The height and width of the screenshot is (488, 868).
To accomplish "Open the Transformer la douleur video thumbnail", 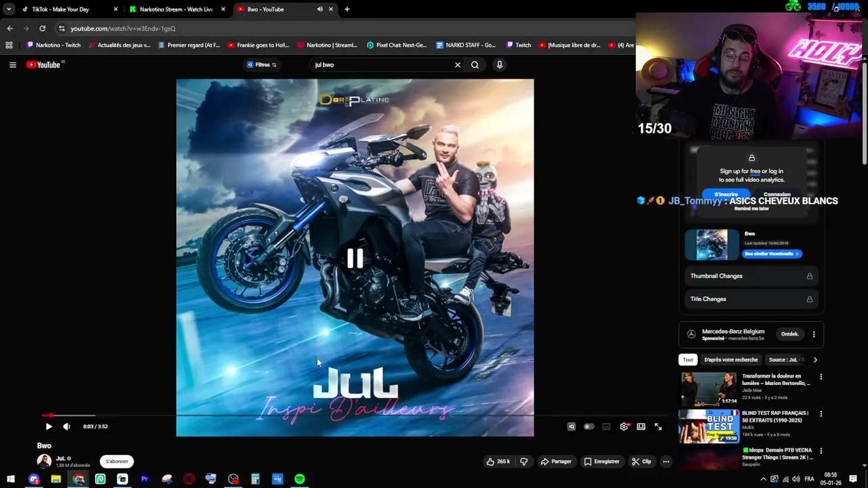I will pos(709,388).
